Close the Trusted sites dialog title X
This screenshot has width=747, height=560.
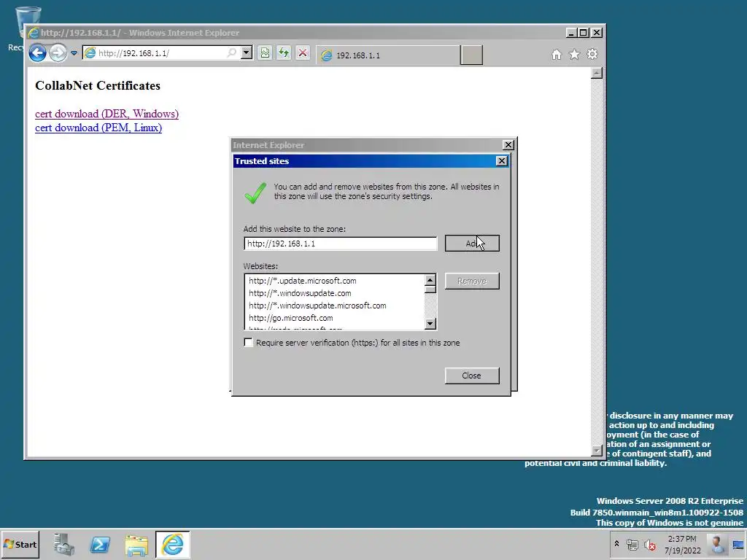pyautogui.click(x=502, y=161)
